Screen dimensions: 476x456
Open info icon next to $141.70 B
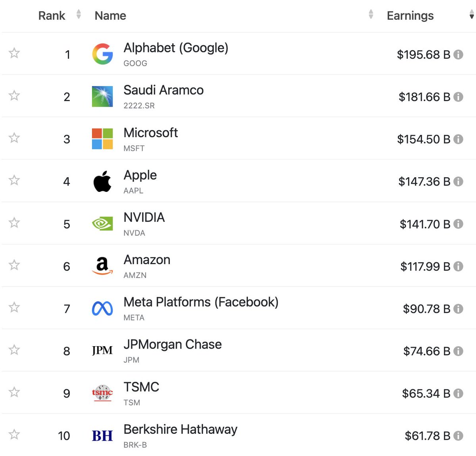[x=458, y=224]
